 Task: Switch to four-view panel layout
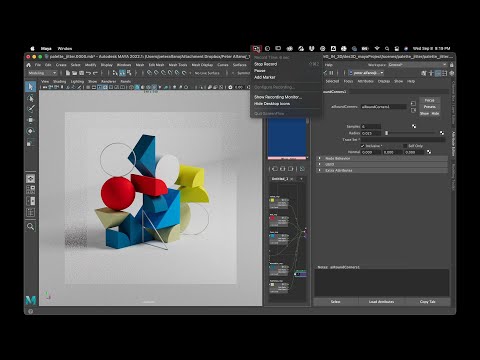point(30,190)
